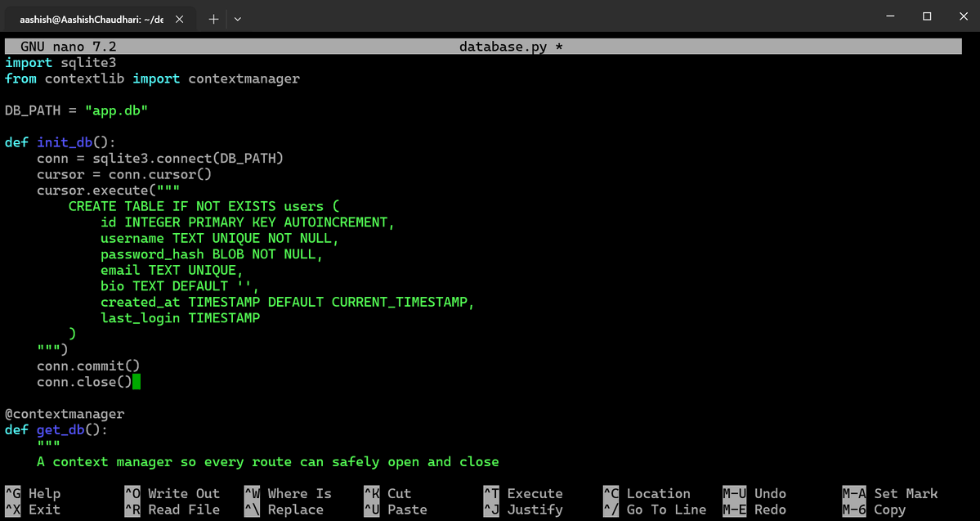Close the terminal window
This screenshot has height=521, width=980.
(x=963, y=17)
